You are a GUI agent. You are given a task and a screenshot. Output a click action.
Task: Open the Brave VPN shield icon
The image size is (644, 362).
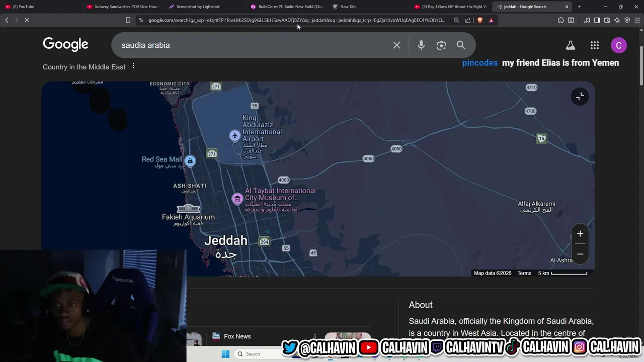[x=627, y=20]
